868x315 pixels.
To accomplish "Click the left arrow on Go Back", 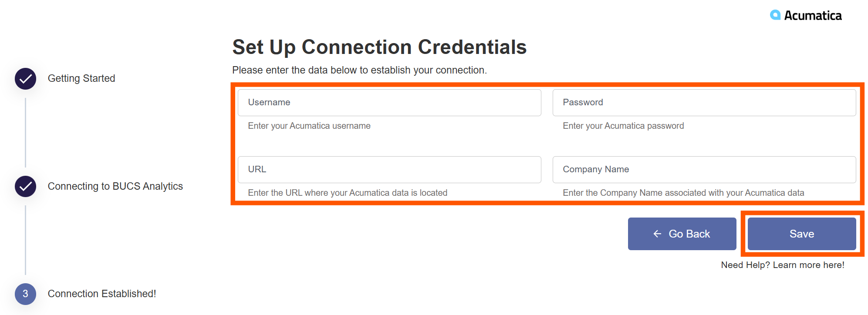I will click(x=657, y=234).
